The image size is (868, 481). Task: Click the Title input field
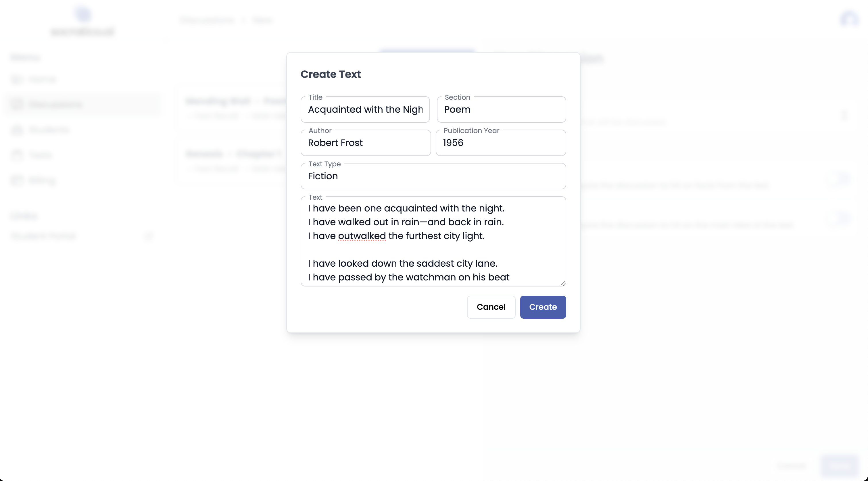pyautogui.click(x=366, y=109)
